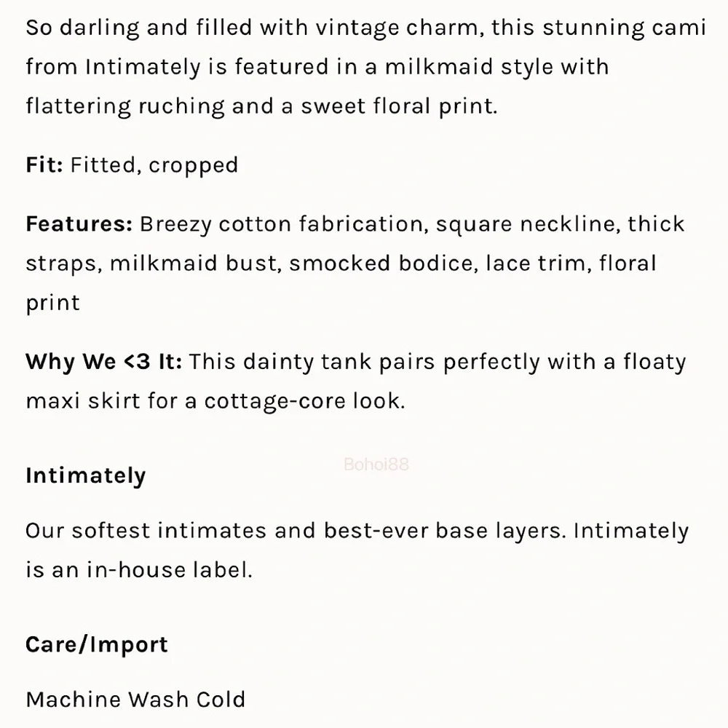Click the words Fitted, cropped
This screenshot has height=728, width=728.
154,165
